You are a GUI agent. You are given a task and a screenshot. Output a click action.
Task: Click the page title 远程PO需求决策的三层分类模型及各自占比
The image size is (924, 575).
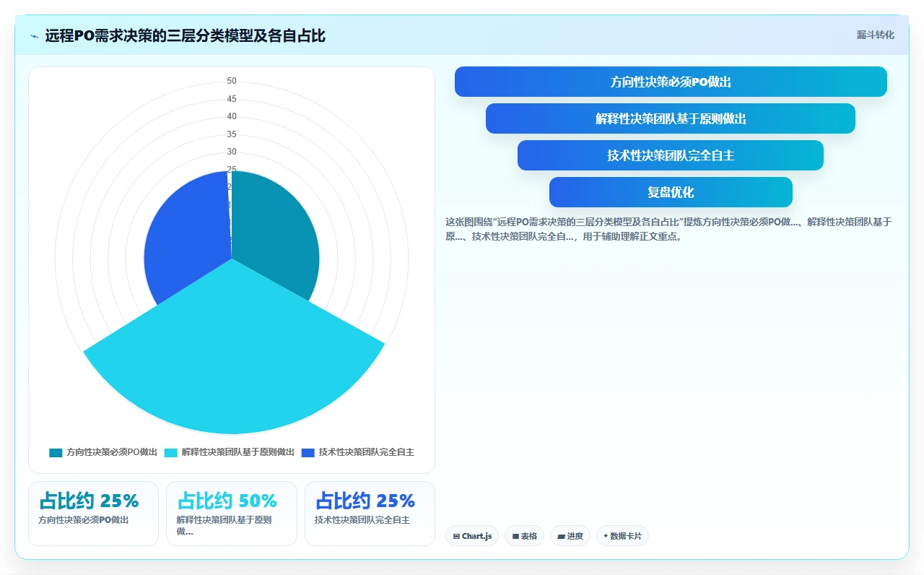[x=185, y=36]
